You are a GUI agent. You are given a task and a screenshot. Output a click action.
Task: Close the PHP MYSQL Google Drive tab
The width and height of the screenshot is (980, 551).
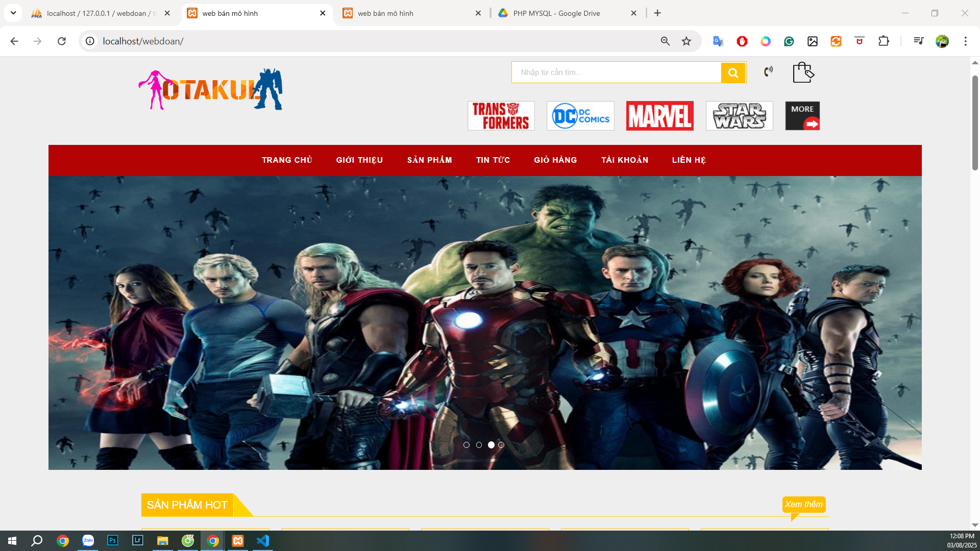(633, 13)
